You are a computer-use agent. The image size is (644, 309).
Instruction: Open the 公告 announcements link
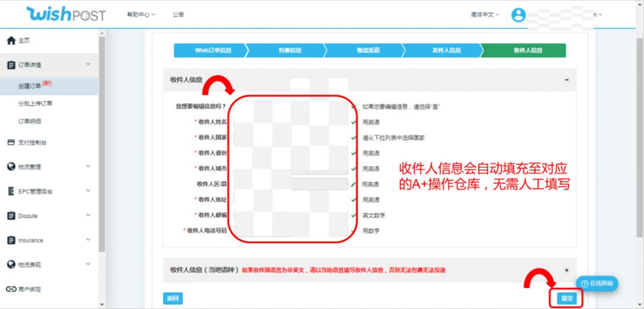(178, 14)
